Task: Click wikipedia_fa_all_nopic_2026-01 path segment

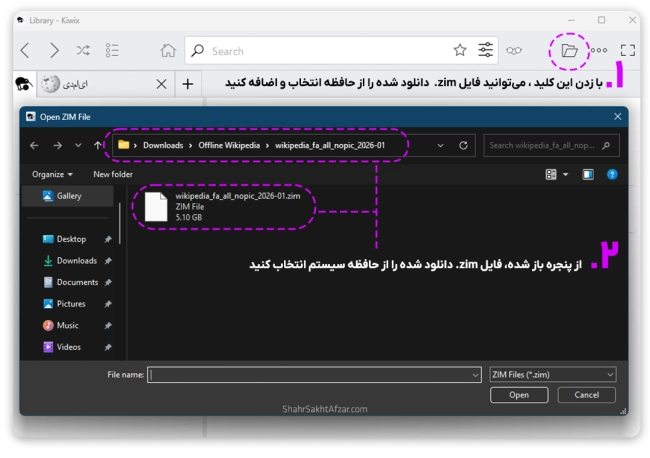Action: [x=330, y=145]
